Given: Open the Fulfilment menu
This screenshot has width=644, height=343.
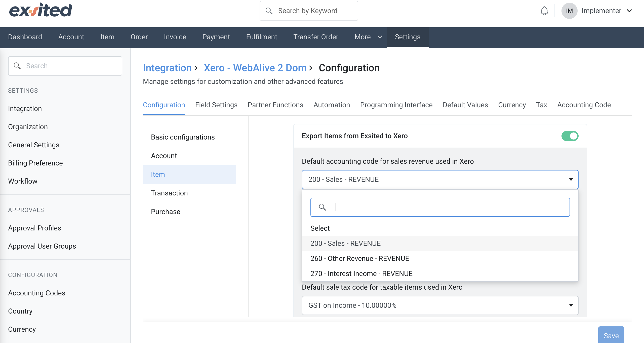Looking at the screenshot, I should 262,37.
